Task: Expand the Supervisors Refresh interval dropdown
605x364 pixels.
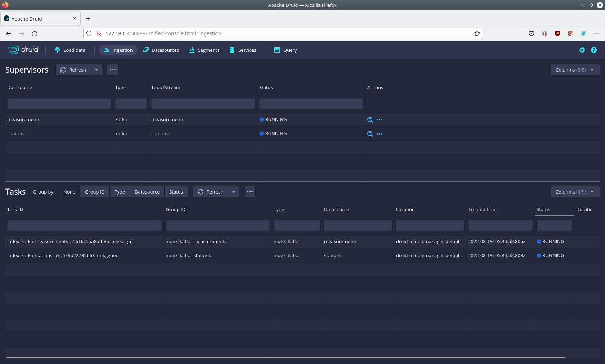Action: click(x=97, y=70)
